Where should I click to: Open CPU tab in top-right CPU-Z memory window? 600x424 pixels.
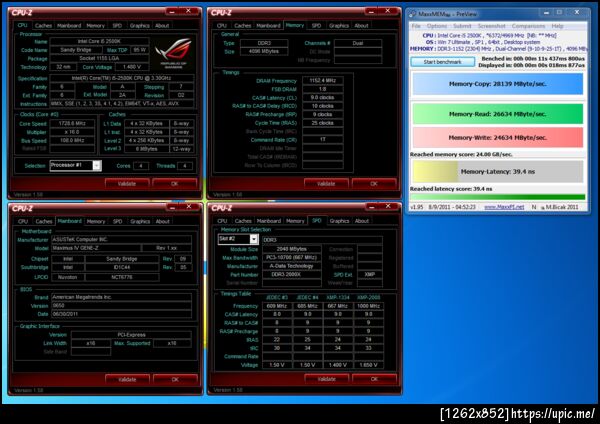[x=222, y=26]
